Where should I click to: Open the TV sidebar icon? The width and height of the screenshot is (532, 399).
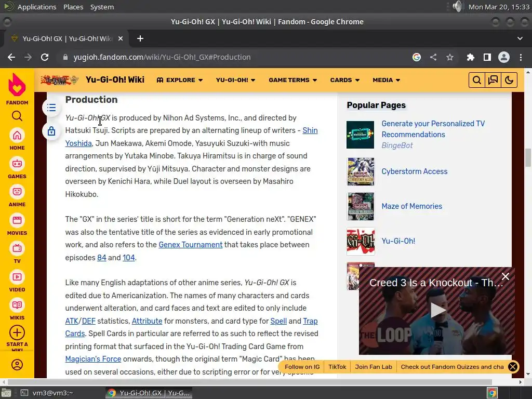tap(17, 249)
